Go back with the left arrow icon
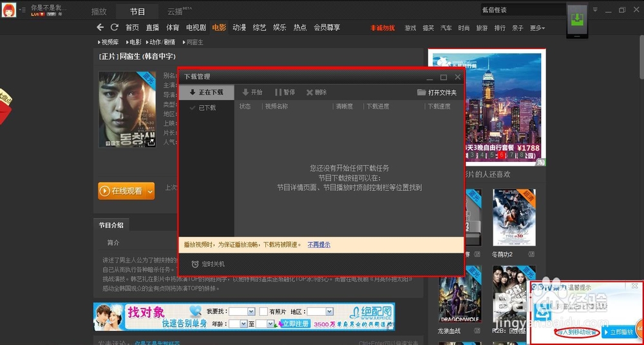Image resolution: width=644 pixels, height=345 pixels. (x=100, y=27)
